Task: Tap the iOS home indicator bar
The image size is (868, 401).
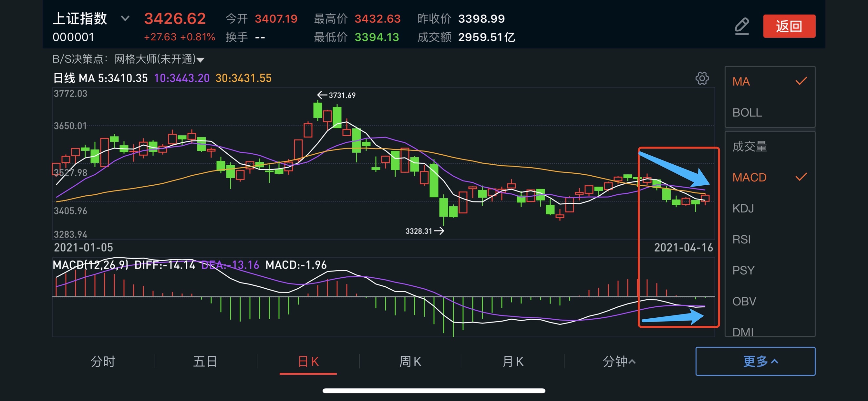Action: (x=434, y=391)
